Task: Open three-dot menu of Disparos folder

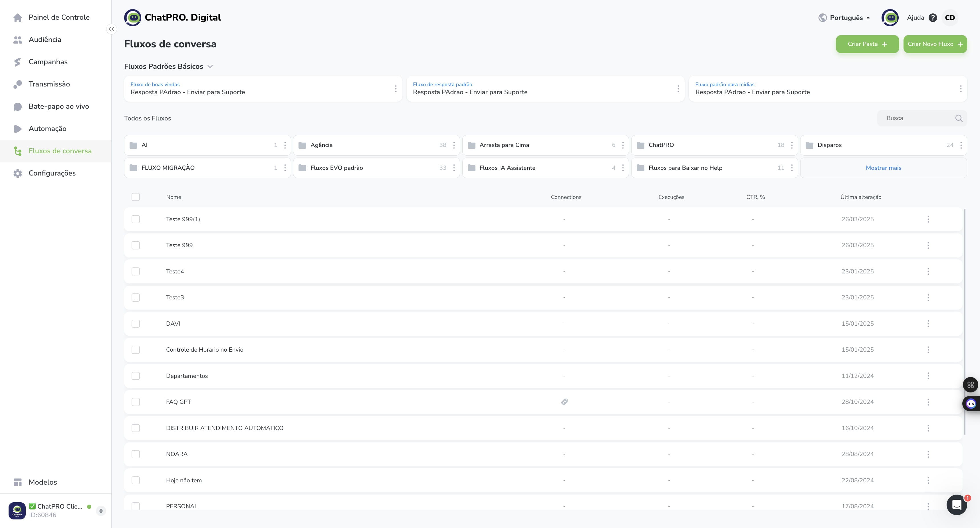Action: [961, 145]
